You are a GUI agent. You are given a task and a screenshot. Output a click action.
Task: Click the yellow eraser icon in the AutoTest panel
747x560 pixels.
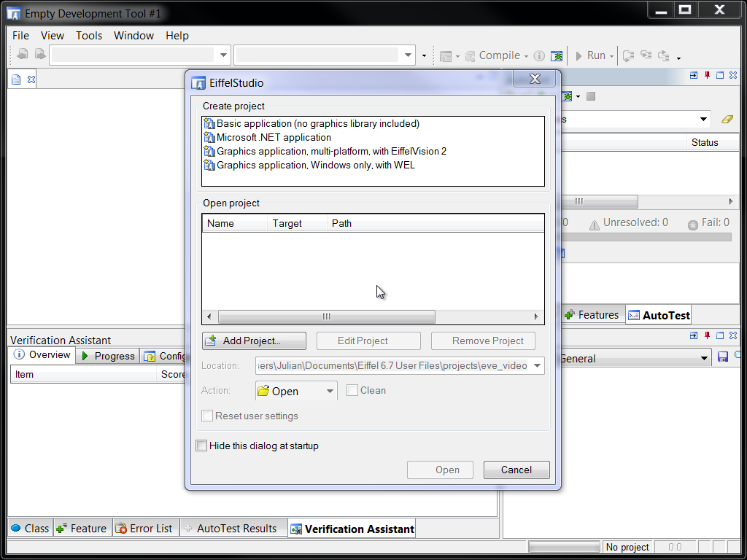727,119
